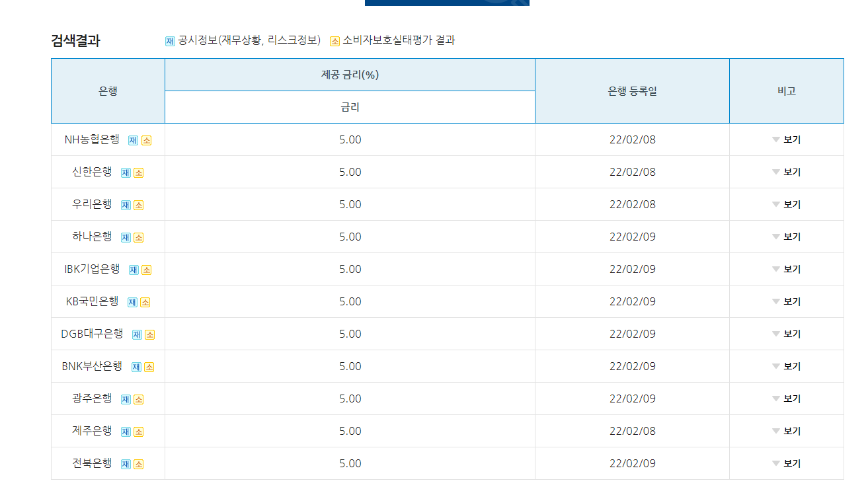
Task: Open IBK기업은행 소 consumer protection icon
Action: coord(146,270)
